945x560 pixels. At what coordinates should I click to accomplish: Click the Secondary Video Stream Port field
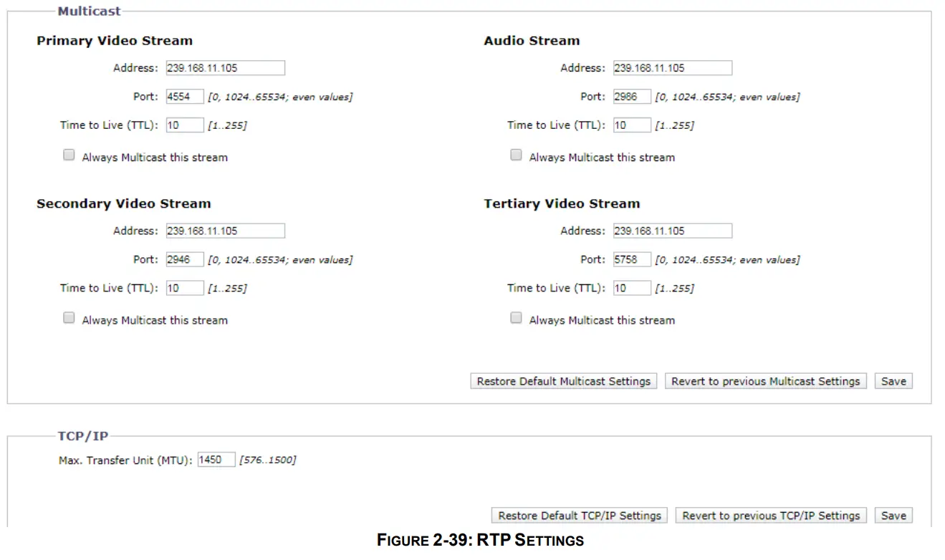coord(183,259)
